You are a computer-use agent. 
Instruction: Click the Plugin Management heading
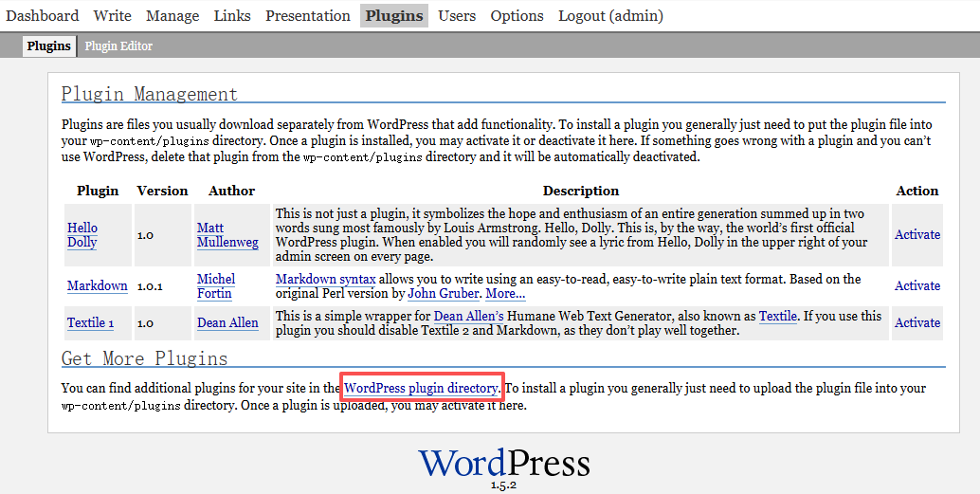(x=150, y=94)
